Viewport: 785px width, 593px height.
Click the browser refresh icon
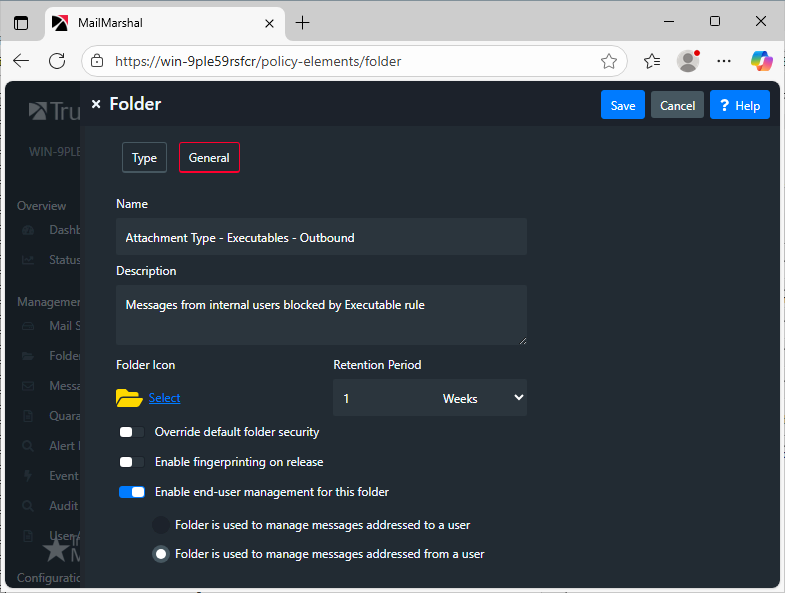[x=57, y=61]
